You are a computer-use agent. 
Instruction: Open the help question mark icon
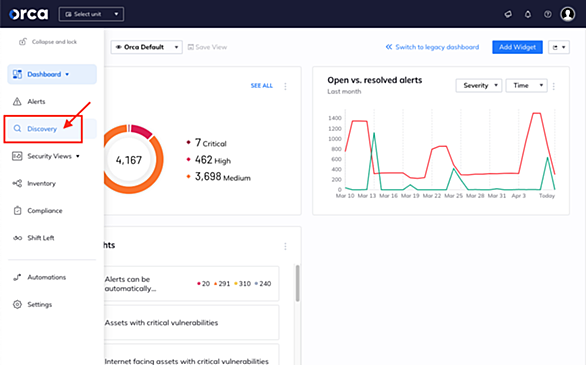click(x=548, y=14)
